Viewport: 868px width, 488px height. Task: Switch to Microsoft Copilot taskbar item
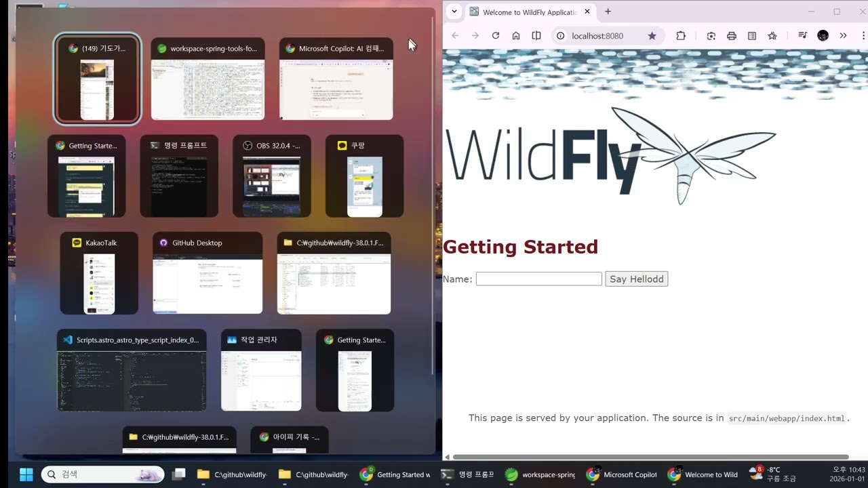point(622,474)
